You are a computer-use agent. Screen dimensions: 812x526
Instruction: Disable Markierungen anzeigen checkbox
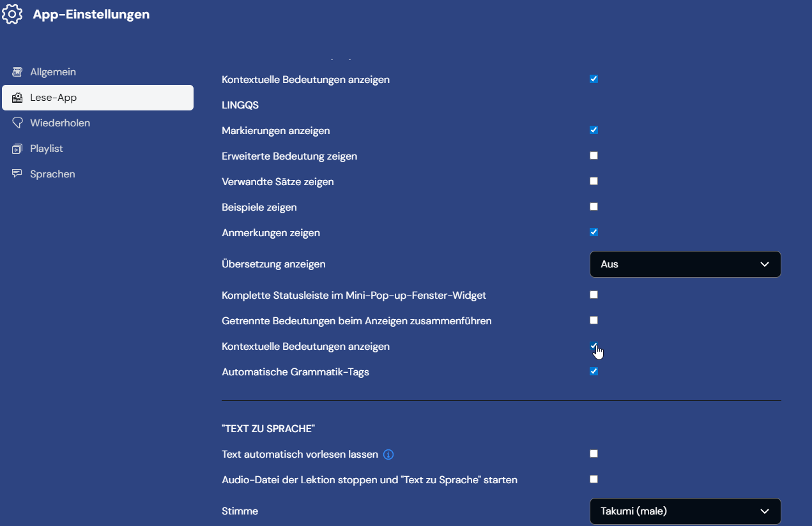[594, 130]
